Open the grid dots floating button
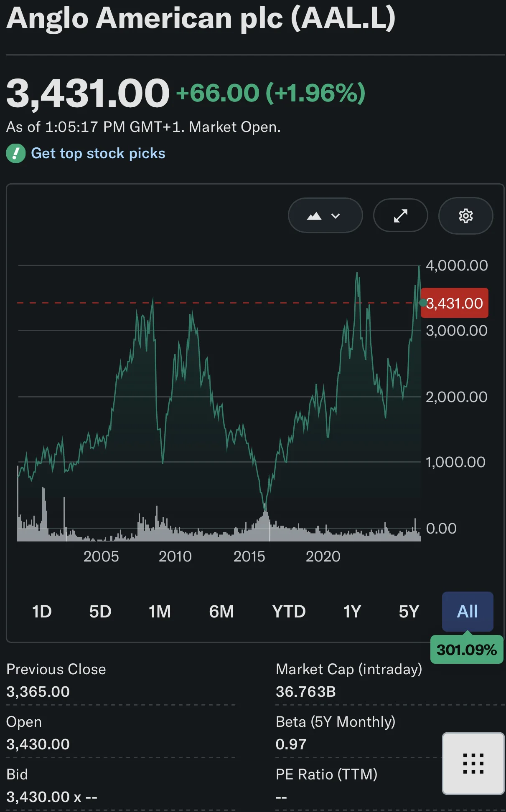Image resolution: width=506 pixels, height=812 pixels. [473, 763]
